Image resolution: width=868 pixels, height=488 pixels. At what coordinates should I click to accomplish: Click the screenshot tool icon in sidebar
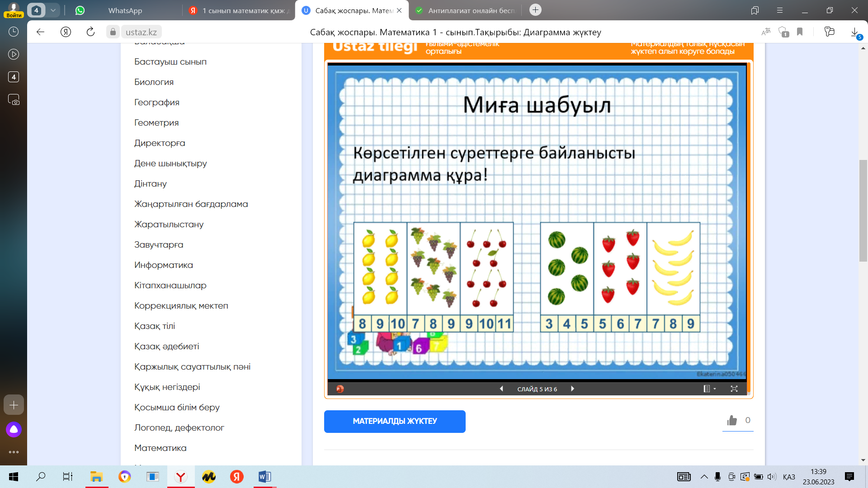pyautogui.click(x=14, y=100)
